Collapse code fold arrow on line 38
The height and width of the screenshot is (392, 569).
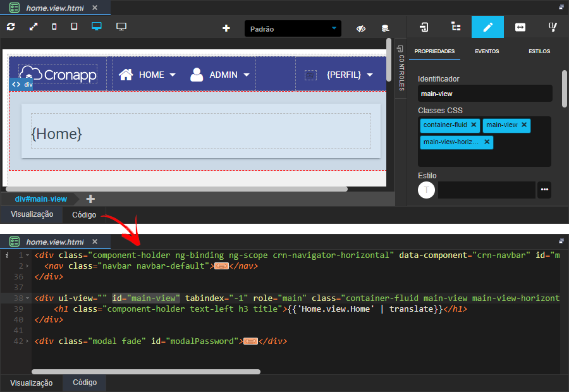point(27,298)
